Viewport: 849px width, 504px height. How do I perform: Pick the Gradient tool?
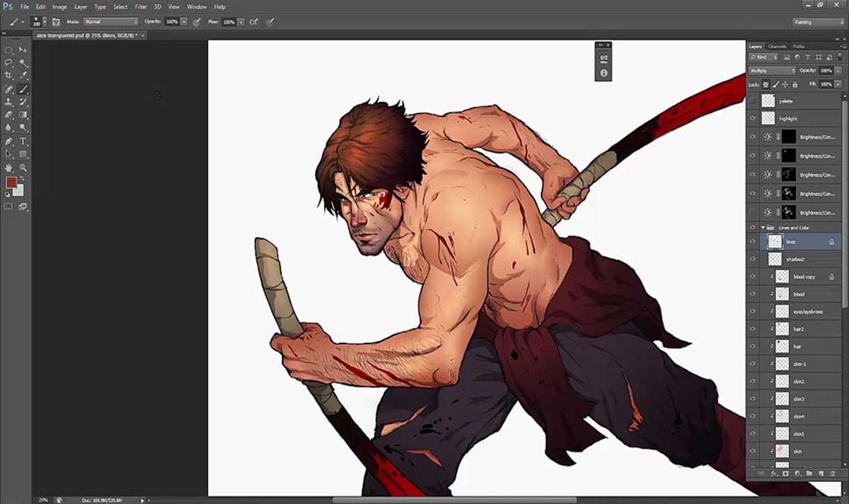(23, 115)
